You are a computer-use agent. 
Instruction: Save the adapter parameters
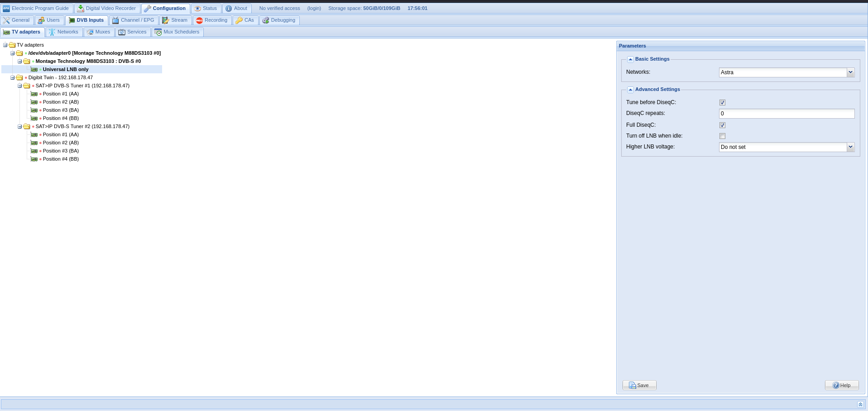pos(639,385)
